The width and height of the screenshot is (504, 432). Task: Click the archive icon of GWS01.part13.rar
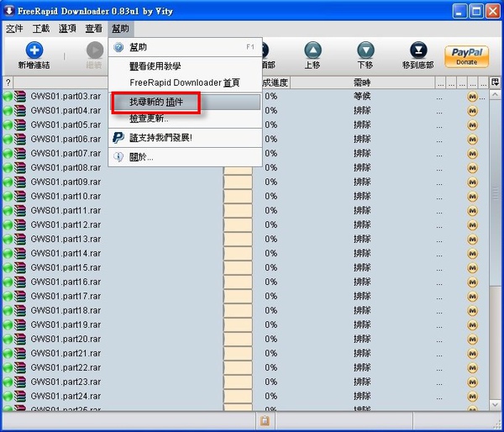(x=20, y=240)
